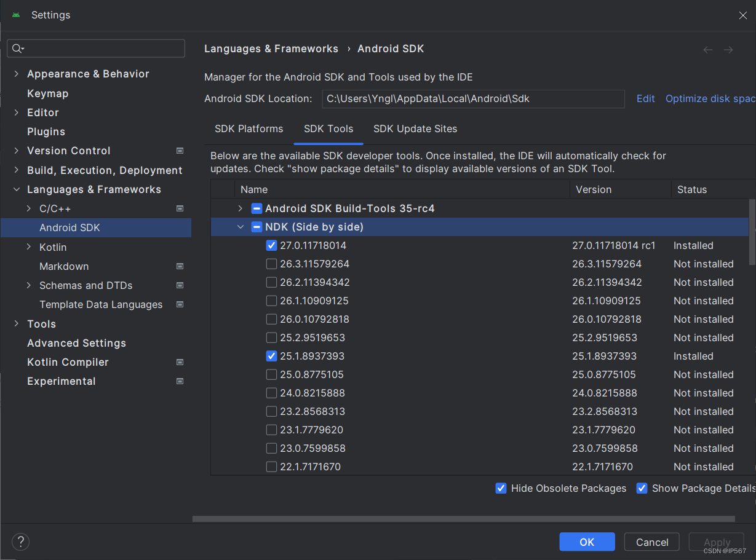Click Edit SDK location link
Image resolution: width=756 pixels, height=560 pixels.
[645, 98]
